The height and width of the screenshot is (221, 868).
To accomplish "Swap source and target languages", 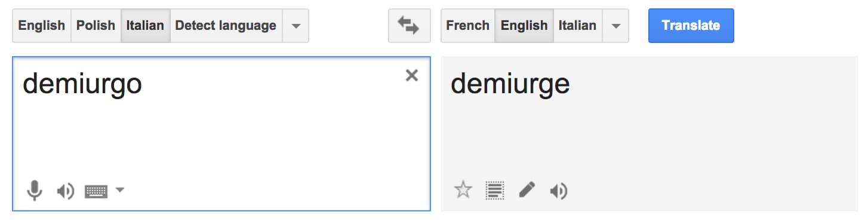I will pos(409,26).
